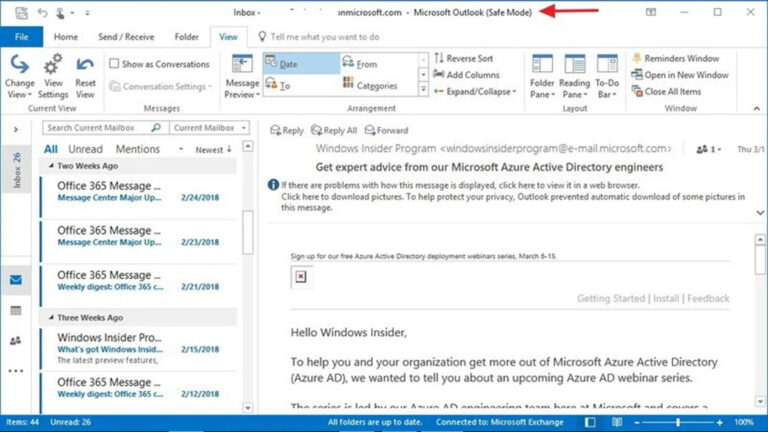The image size is (768, 432).
Task: Toggle Show as Conversations checkbox
Action: tap(114, 64)
